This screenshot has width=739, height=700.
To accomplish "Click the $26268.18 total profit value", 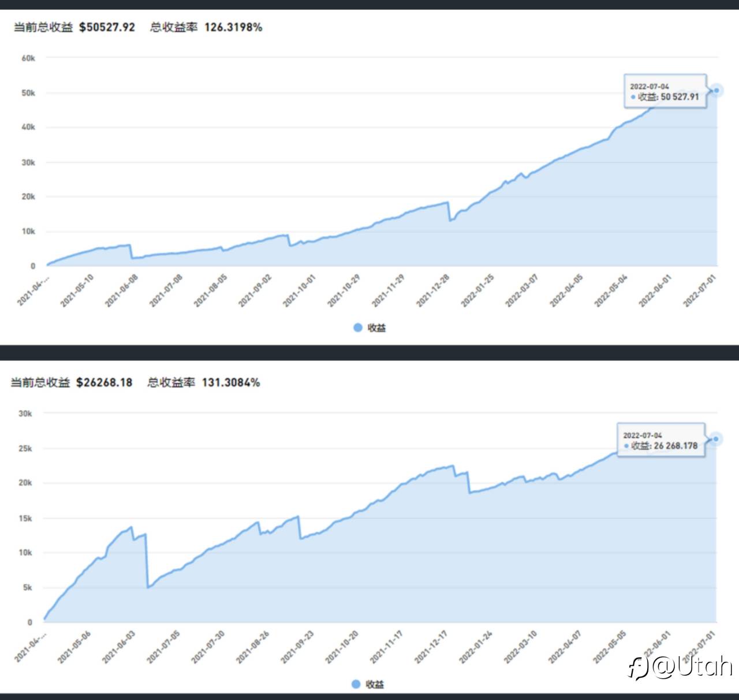I will tap(104, 382).
